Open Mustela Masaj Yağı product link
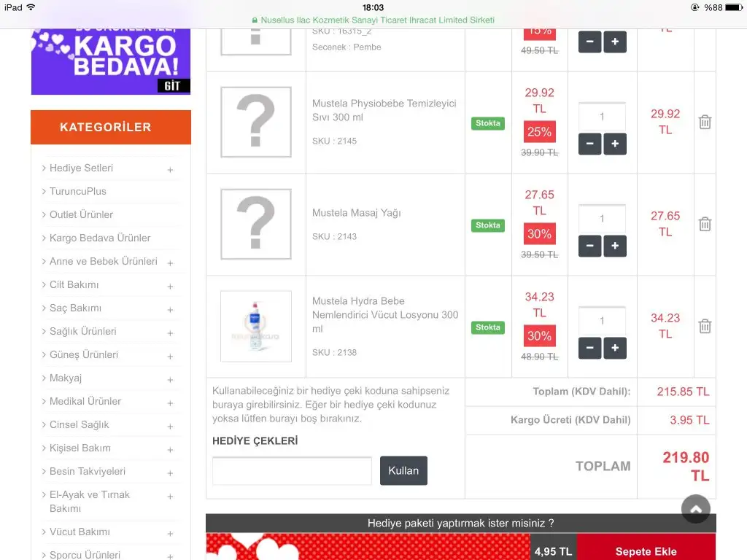 [x=356, y=213]
